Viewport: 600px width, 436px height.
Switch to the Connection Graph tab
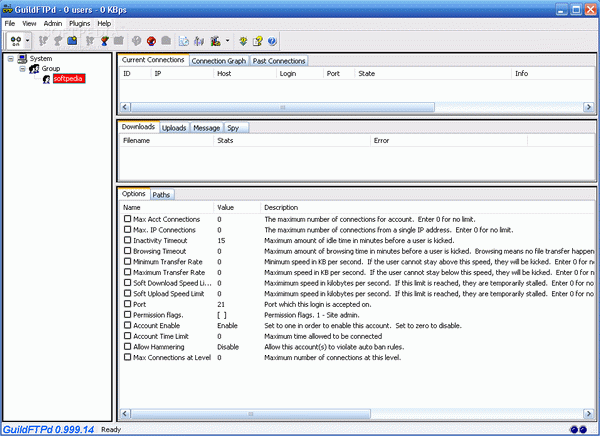click(219, 61)
